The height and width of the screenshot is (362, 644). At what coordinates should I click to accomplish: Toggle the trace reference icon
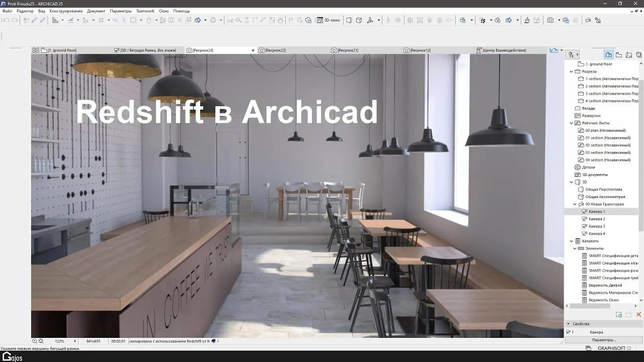133,20
